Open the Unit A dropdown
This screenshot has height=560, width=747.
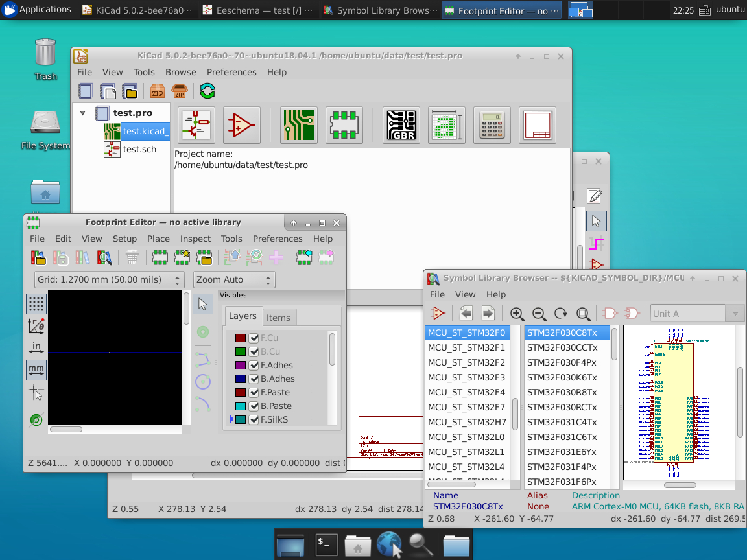[697, 314]
